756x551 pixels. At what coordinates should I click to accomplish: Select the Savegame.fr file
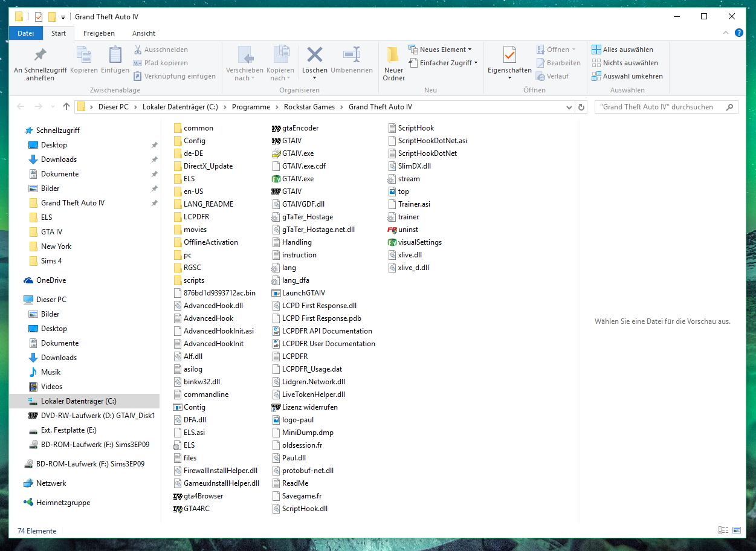click(x=297, y=496)
